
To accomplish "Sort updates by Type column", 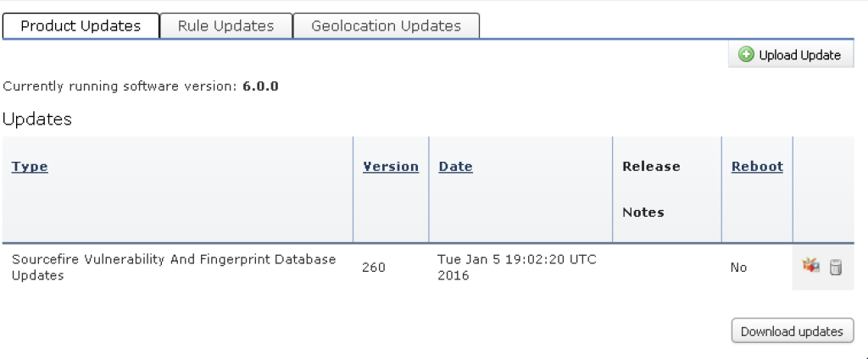I will pyautogui.click(x=30, y=167).
